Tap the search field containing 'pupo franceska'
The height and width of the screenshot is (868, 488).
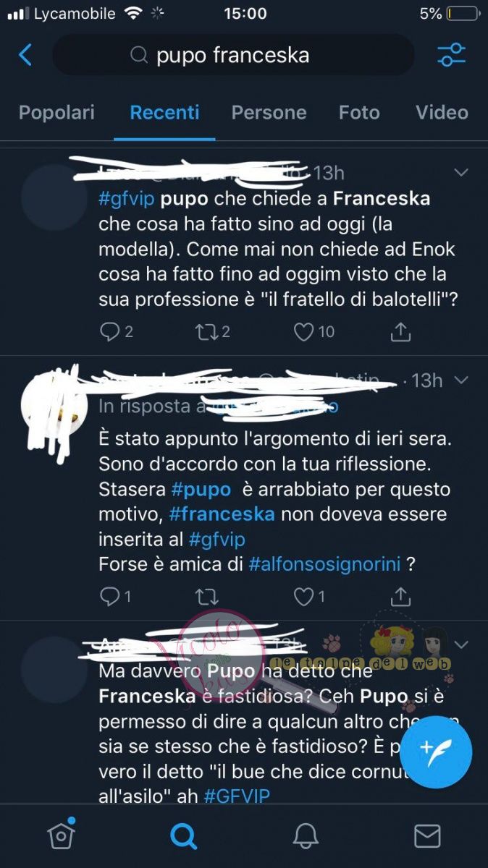click(x=233, y=55)
